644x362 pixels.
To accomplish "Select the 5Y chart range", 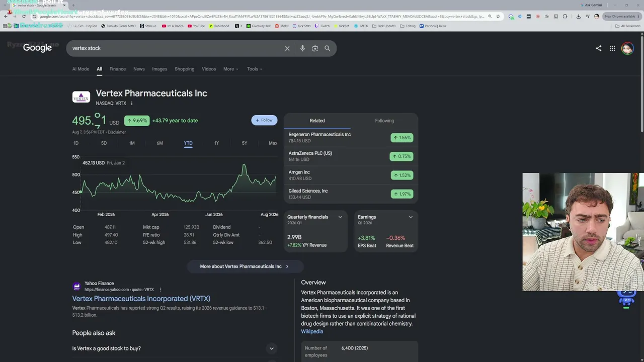I will pos(245,143).
